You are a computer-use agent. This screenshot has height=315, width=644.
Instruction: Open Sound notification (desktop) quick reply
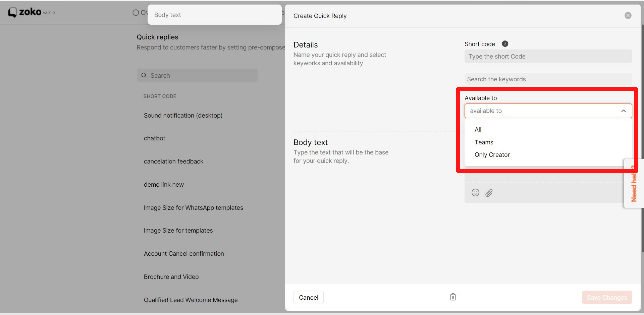click(x=183, y=115)
